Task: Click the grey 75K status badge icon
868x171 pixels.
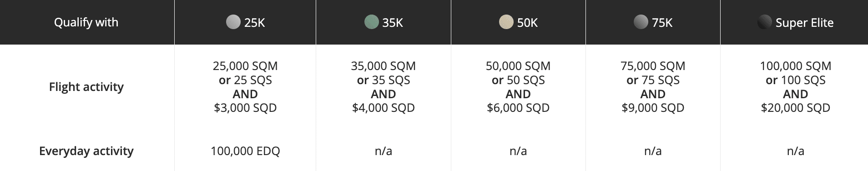Action: 641,22
